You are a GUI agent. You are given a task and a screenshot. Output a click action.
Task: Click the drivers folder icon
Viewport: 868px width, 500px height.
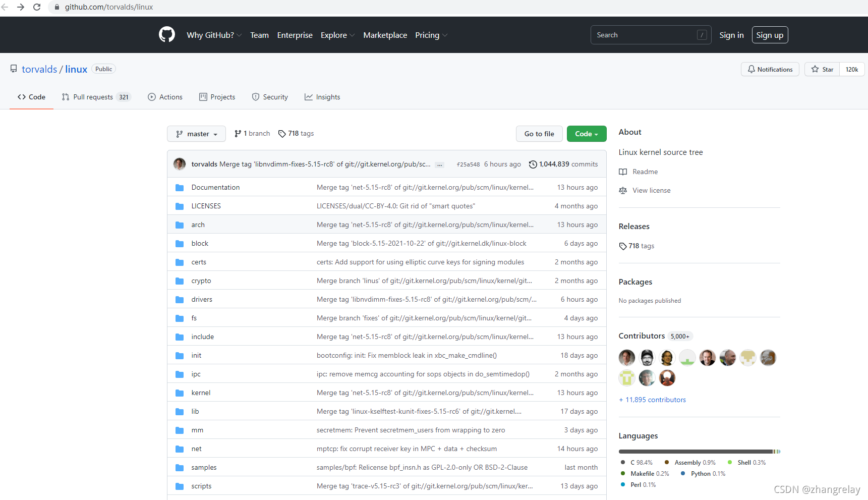point(180,300)
